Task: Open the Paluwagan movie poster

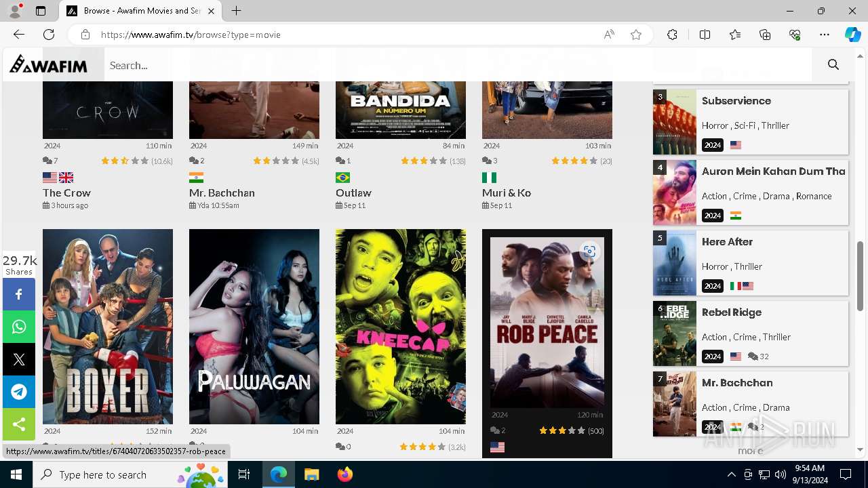Action: (254, 327)
